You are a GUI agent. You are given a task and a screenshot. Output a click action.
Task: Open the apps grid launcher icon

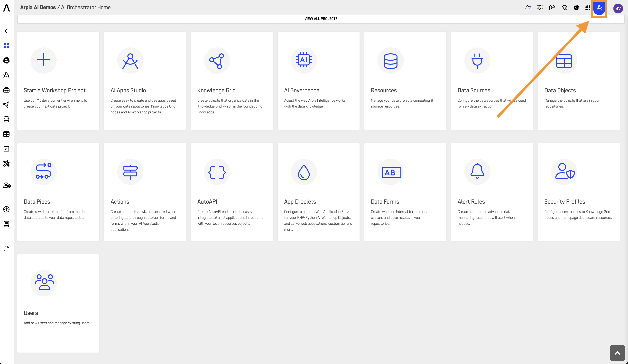coord(588,8)
